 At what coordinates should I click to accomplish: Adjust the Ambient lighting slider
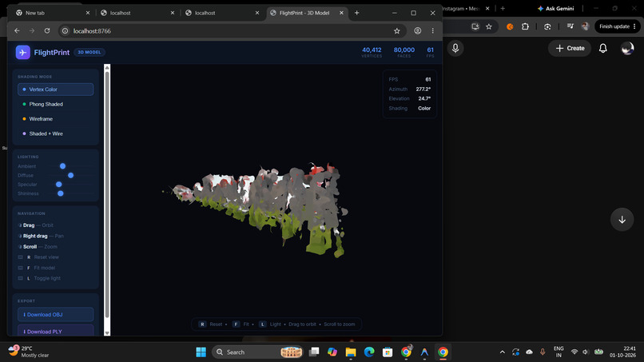(x=63, y=166)
